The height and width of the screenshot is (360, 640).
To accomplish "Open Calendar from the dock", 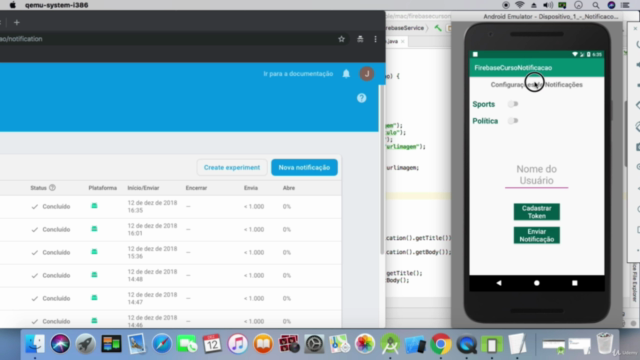I will tap(212, 344).
